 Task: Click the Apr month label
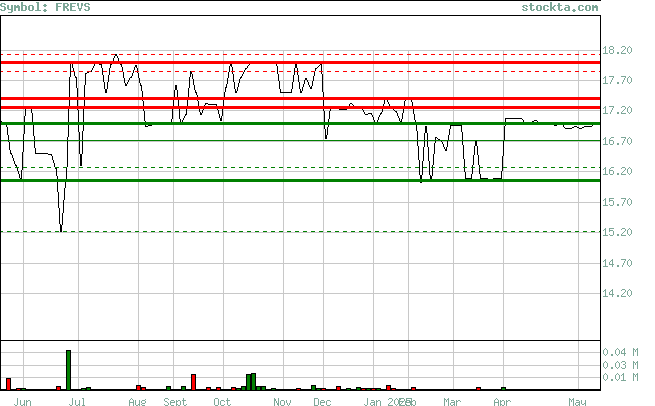pyautogui.click(x=502, y=401)
